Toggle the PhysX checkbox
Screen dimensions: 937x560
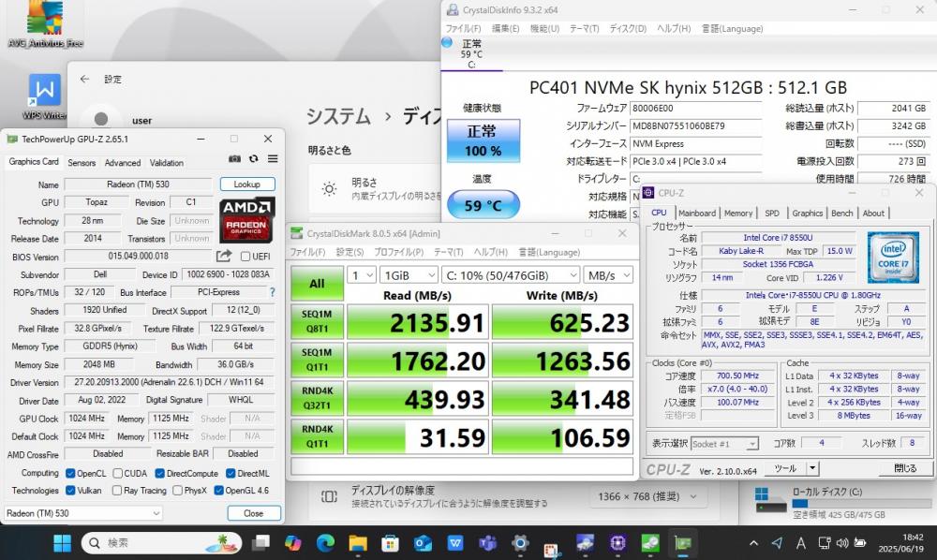point(177,490)
